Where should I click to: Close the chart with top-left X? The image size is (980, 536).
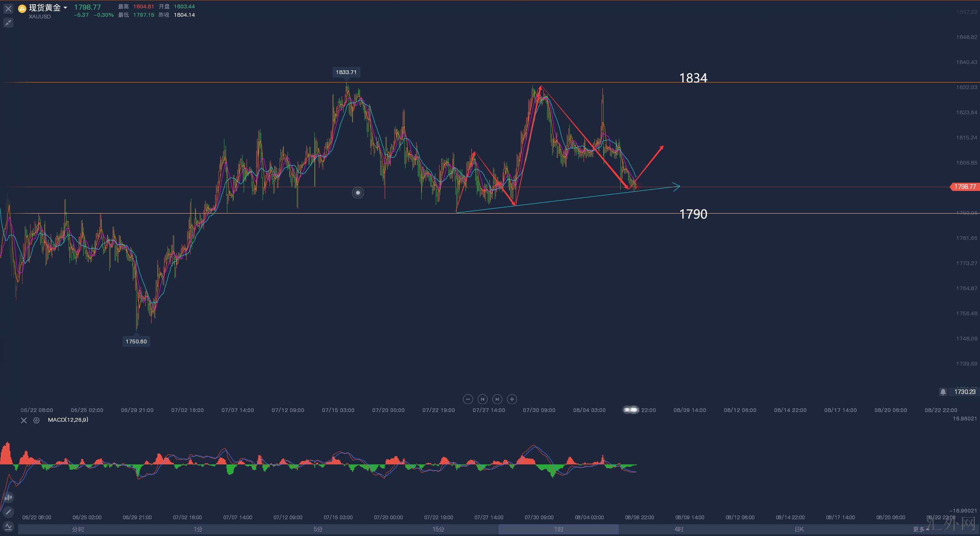[x=8, y=9]
